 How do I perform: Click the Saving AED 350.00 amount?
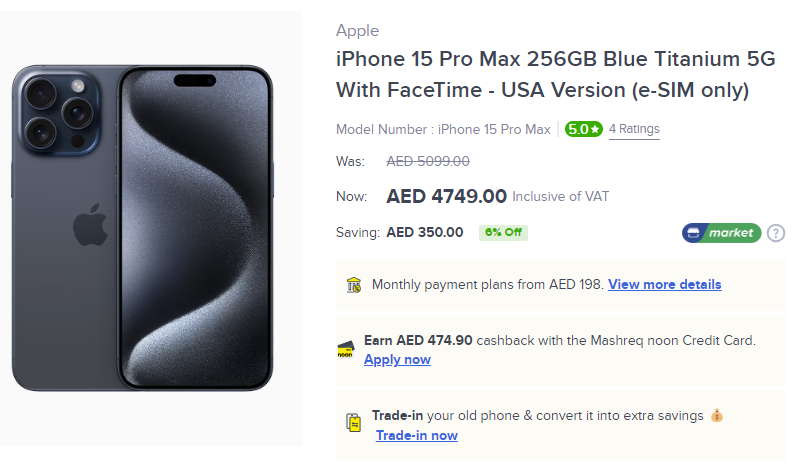[424, 233]
